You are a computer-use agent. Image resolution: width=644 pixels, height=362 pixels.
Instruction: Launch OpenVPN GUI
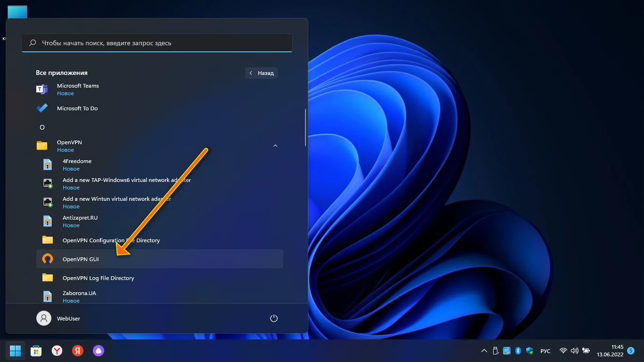tap(159, 259)
